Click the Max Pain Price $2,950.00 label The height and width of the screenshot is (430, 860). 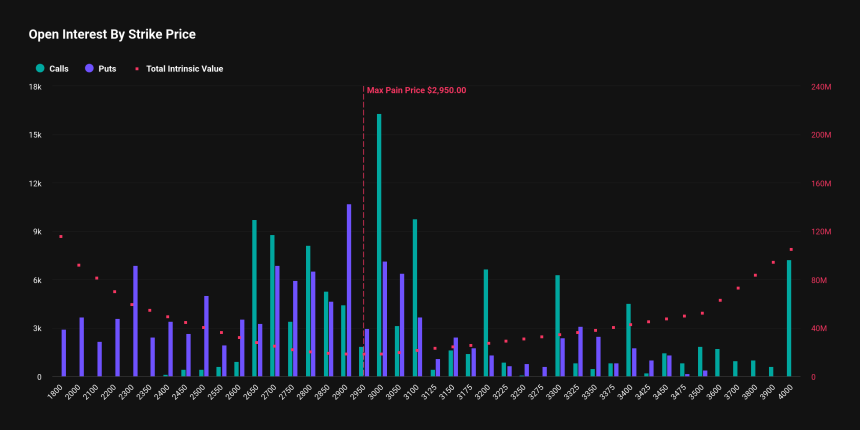tap(416, 90)
